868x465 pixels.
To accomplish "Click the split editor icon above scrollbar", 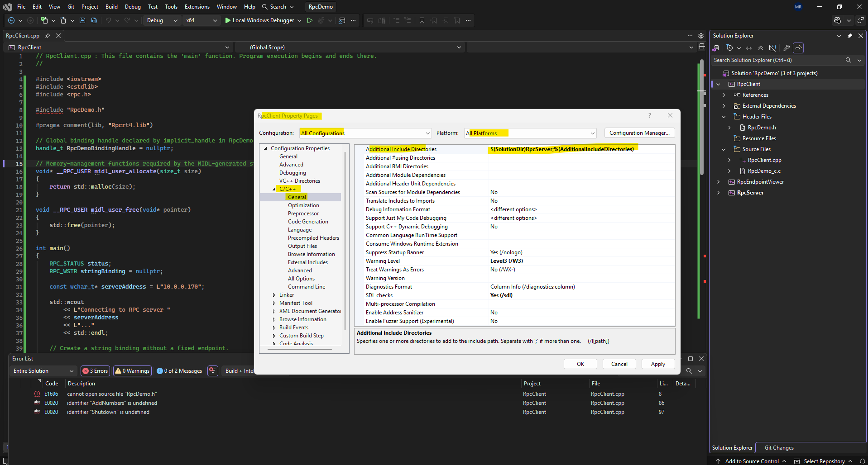I will (x=702, y=47).
